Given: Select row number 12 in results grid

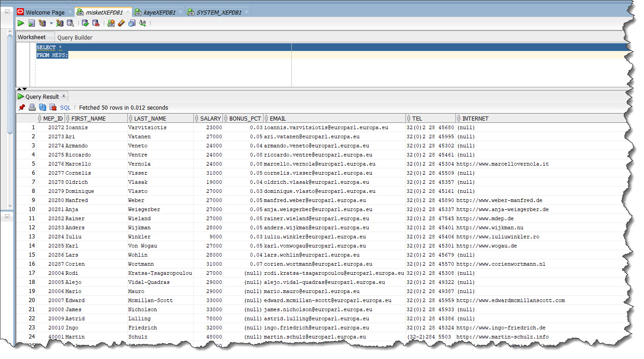Looking at the screenshot, I should click(27, 228).
